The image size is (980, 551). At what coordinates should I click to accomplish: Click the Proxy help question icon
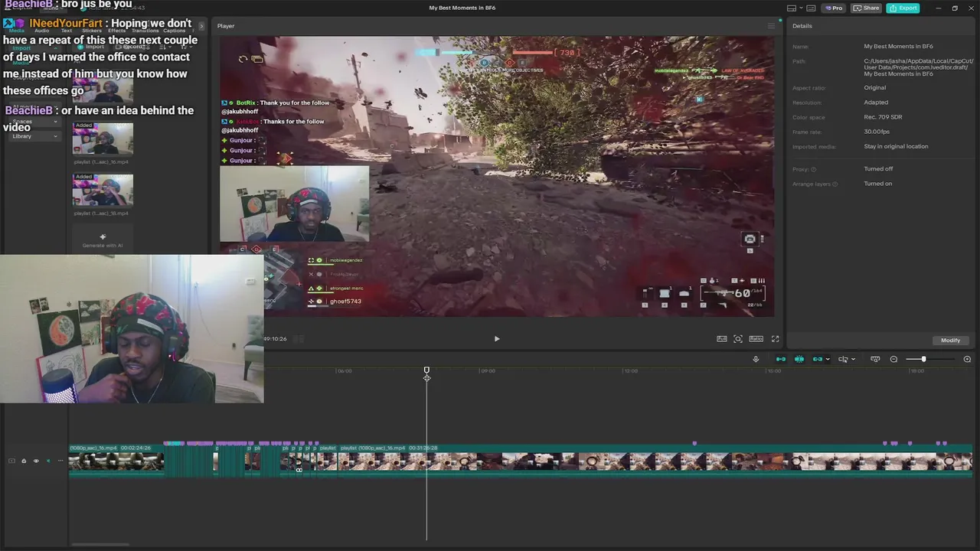click(x=814, y=169)
